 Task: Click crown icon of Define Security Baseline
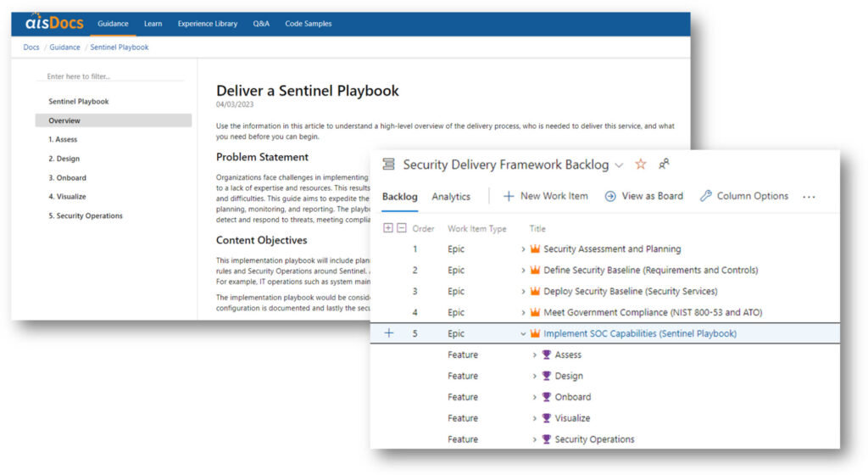click(535, 270)
